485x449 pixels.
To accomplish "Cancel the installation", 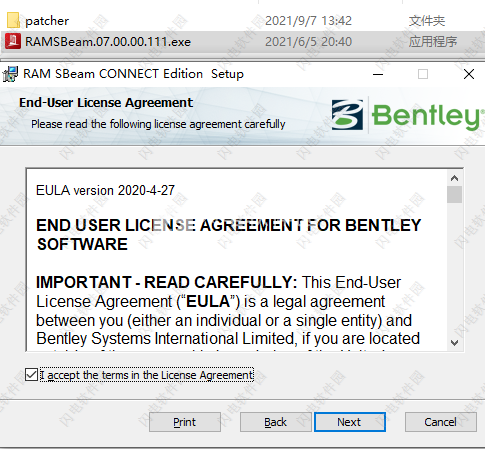I will [x=440, y=422].
